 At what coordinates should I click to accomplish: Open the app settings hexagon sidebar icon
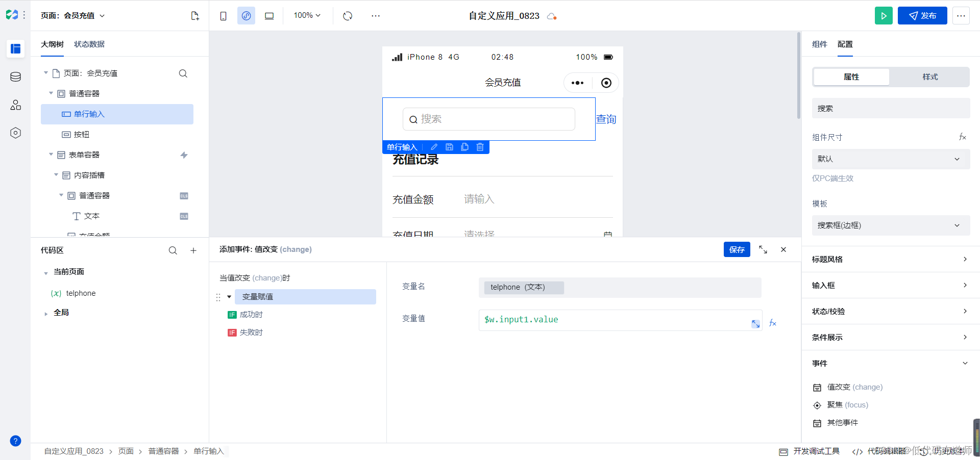coord(15,133)
